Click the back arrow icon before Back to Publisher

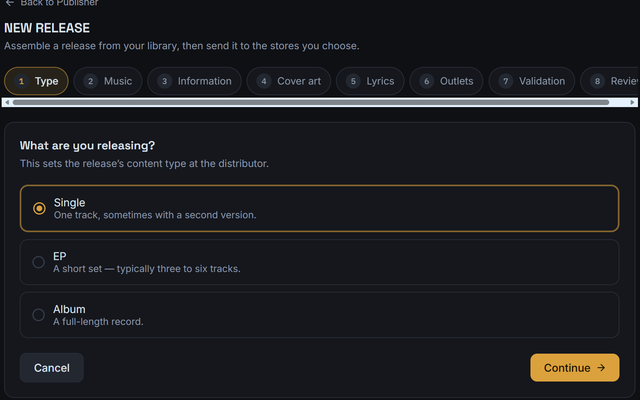(x=10, y=3)
